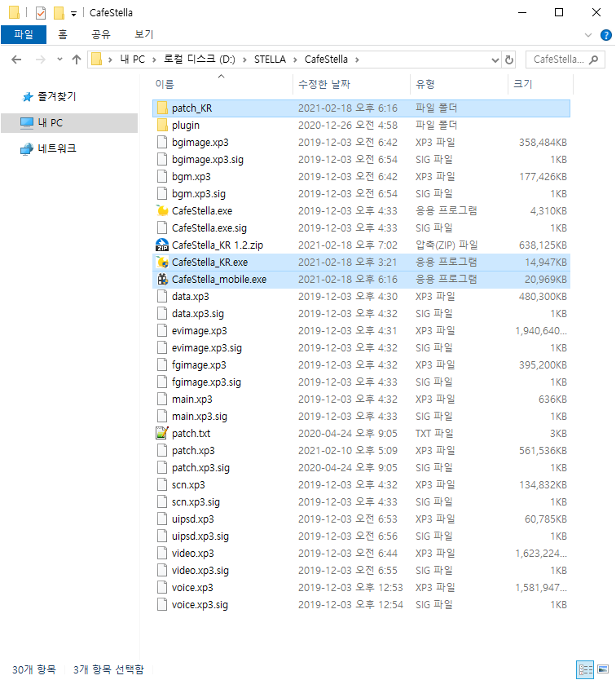The image size is (616, 680).
Task: Open the 공유 ribbon tab
Action: tap(101, 35)
